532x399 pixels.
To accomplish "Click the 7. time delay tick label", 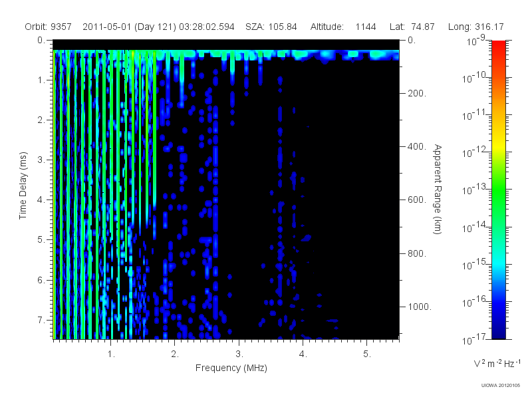I will click(x=41, y=320).
